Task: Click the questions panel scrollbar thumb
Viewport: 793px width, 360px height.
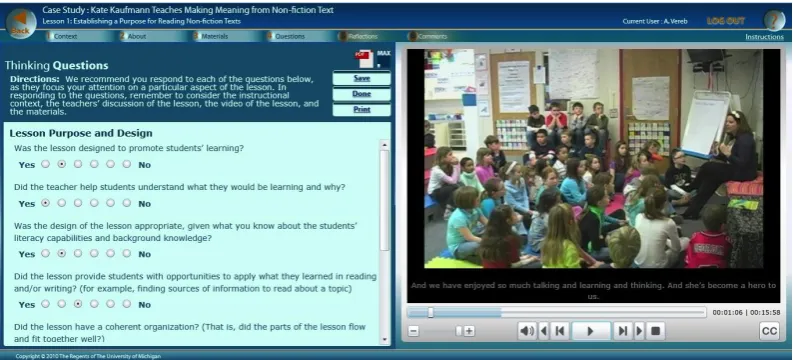Action: click(384, 200)
